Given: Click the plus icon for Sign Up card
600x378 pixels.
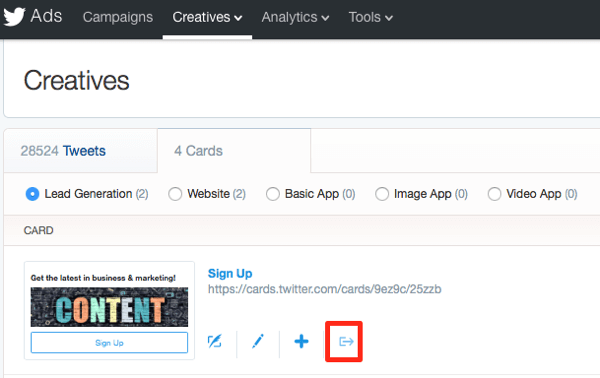Looking at the screenshot, I should (302, 341).
